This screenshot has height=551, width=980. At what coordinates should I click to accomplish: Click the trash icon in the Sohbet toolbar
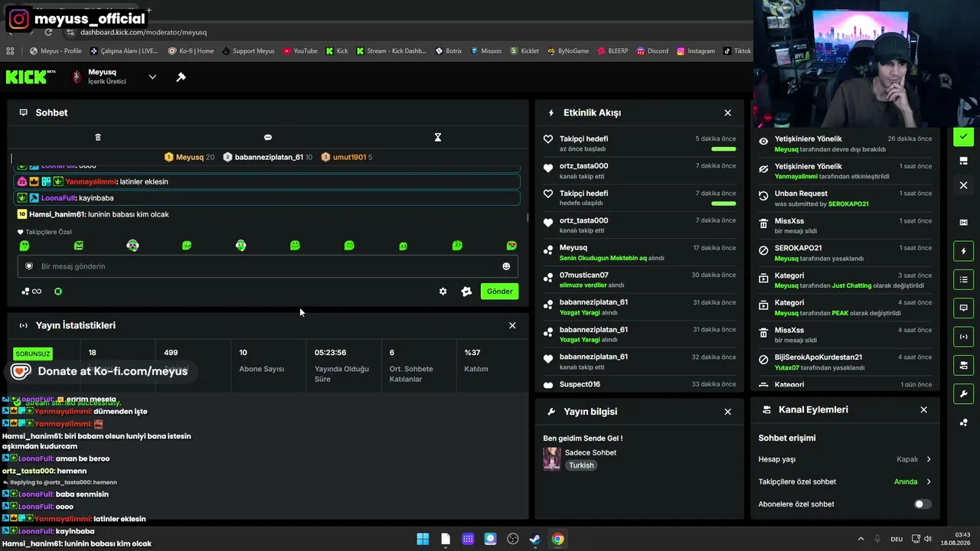(98, 137)
